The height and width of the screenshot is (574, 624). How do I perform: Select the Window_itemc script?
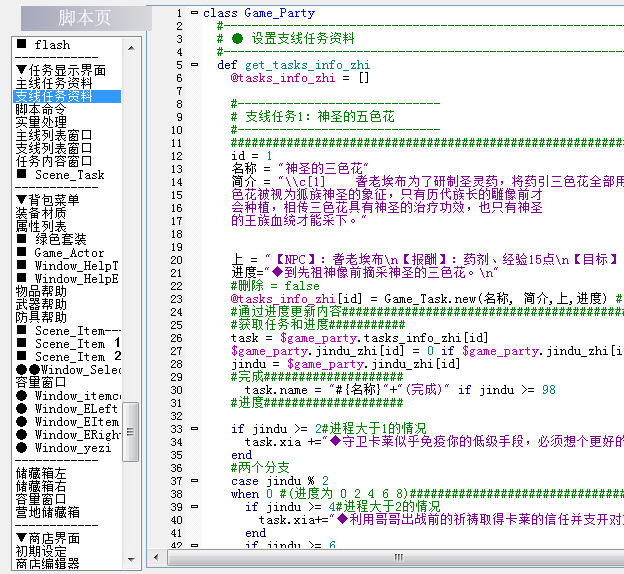(x=67, y=395)
